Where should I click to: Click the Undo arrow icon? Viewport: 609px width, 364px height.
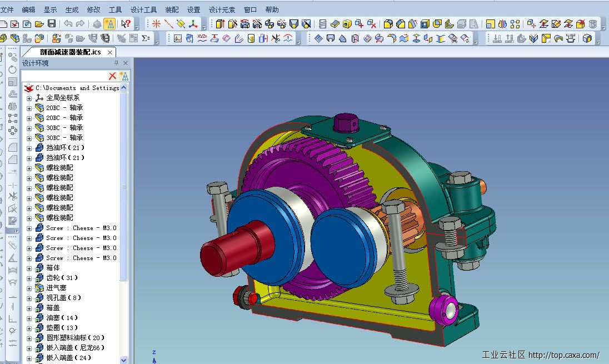pyautogui.click(x=68, y=24)
